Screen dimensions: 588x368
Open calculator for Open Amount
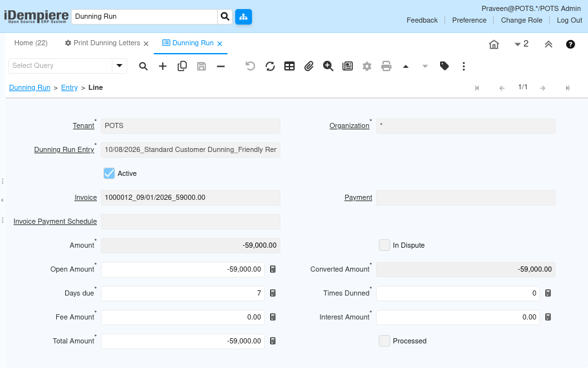click(x=273, y=269)
